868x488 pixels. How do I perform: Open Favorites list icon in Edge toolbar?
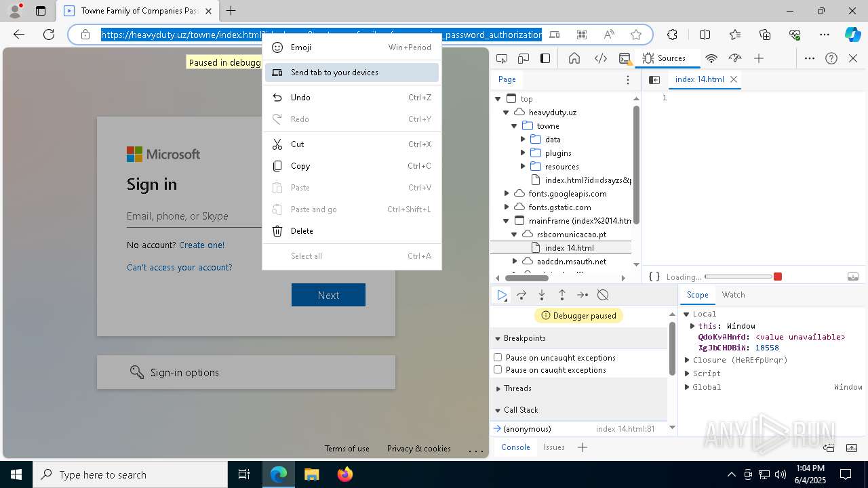click(735, 35)
